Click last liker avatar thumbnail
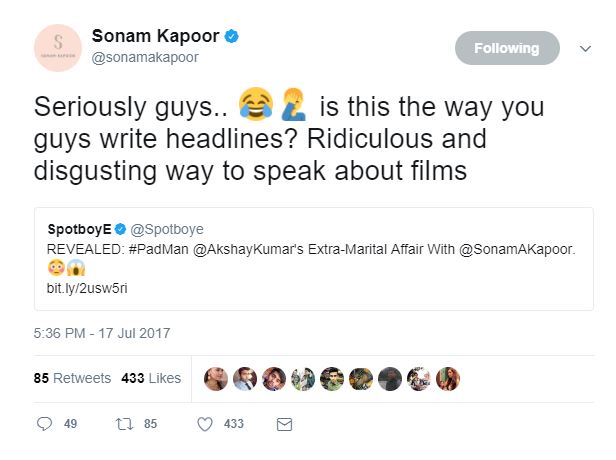The height and width of the screenshot is (460, 616). coord(448,378)
